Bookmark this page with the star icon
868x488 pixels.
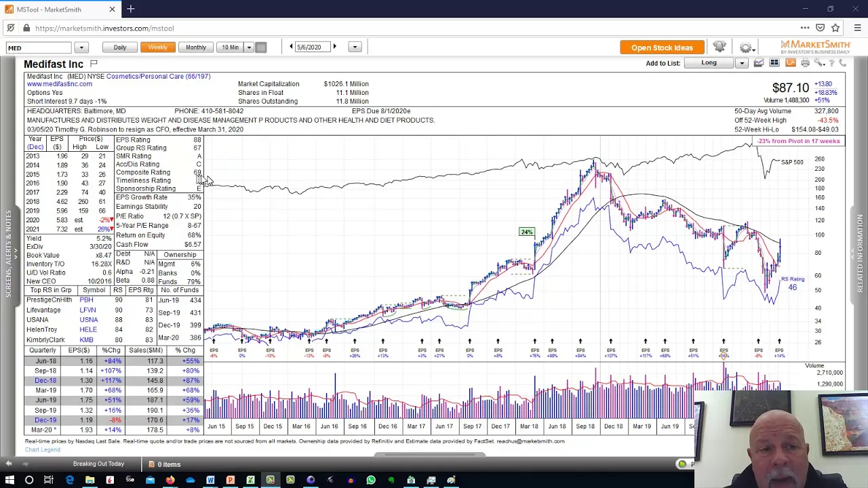pos(835,28)
